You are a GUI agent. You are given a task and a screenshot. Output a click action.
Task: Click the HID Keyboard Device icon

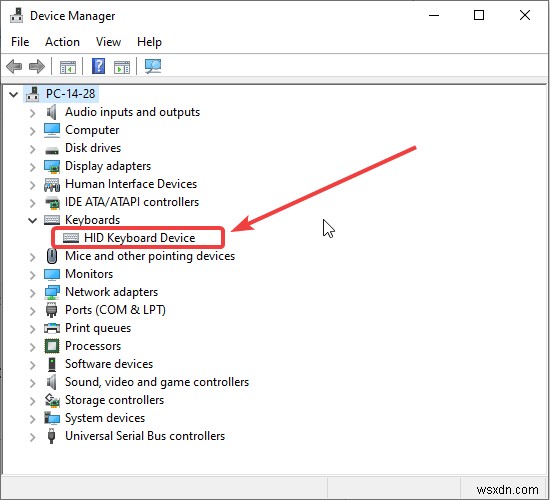pos(71,238)
